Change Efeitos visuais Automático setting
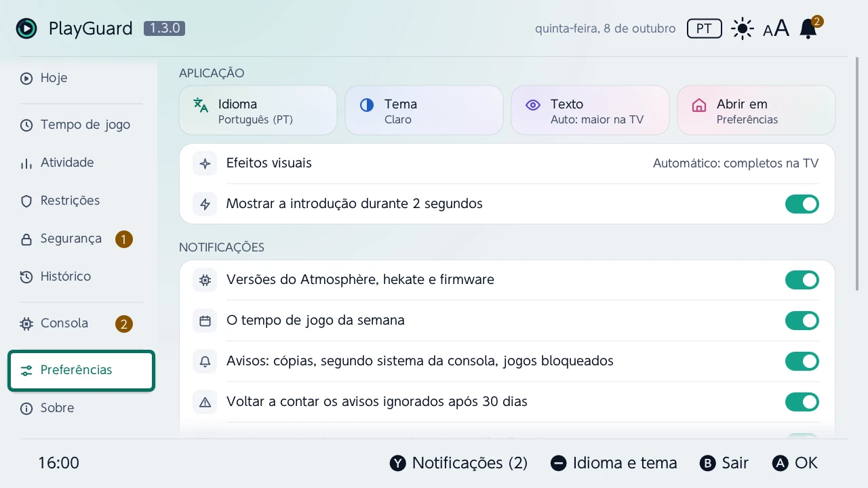The width and height of the screenshot is (868, 488). (507, 163)
